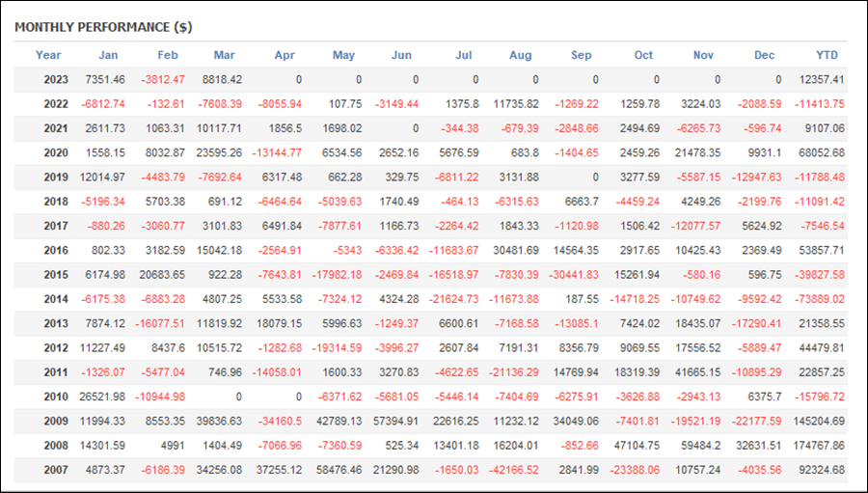Screen dimensions: 868x493
Task: Select the 2023 year row label
Action: [56, 79]
